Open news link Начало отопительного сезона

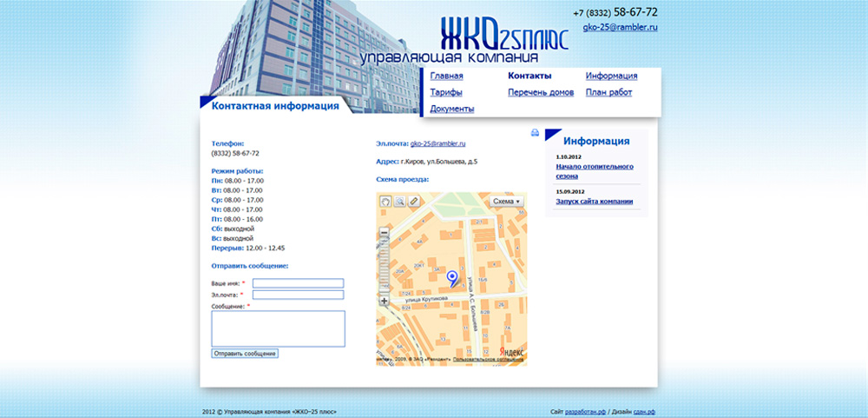[594, 170]
